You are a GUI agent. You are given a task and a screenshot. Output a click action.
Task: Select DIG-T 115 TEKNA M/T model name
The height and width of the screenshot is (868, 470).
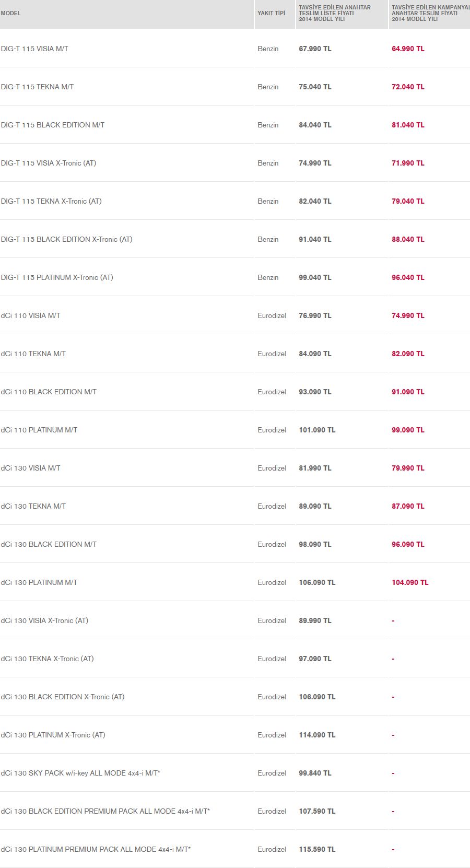[x=37, y=87]
